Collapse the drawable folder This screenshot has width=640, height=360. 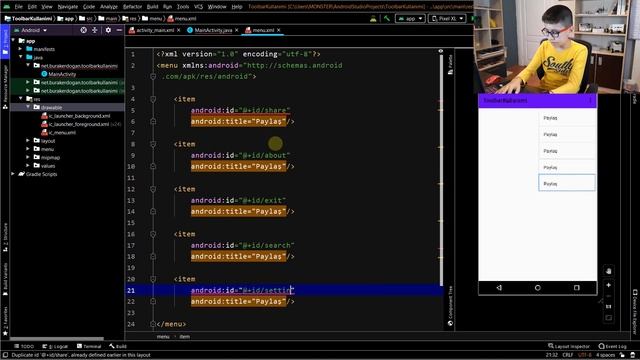click(28, 107)
